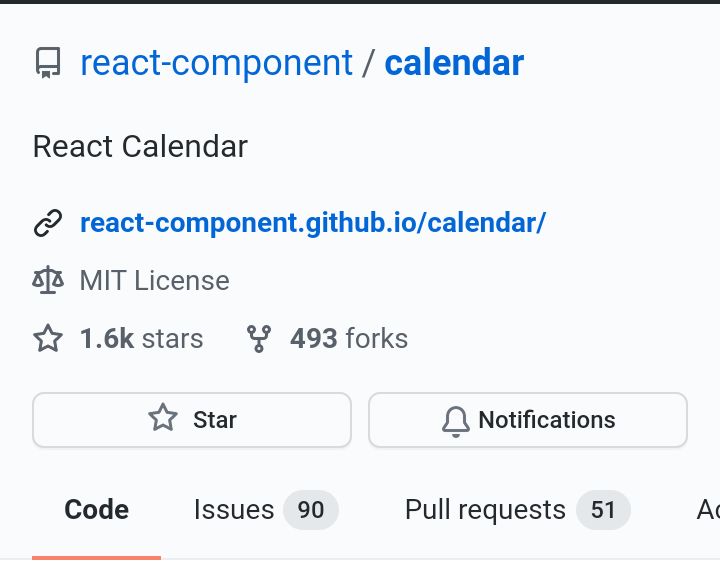Image resolution: width=720 pixels, height=570 pixels.
Task: Click the bell icon in Notifications button
Action: [456, 421]
